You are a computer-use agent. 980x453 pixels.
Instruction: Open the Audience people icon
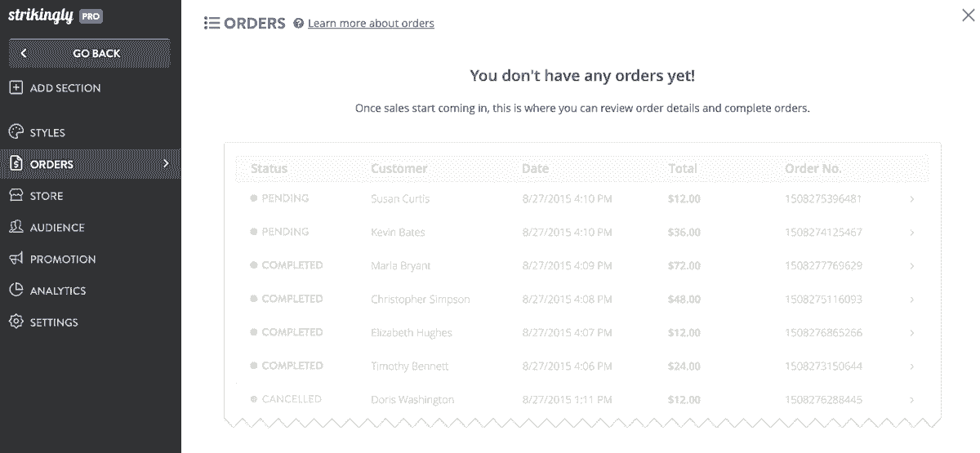tap(16, 227)
